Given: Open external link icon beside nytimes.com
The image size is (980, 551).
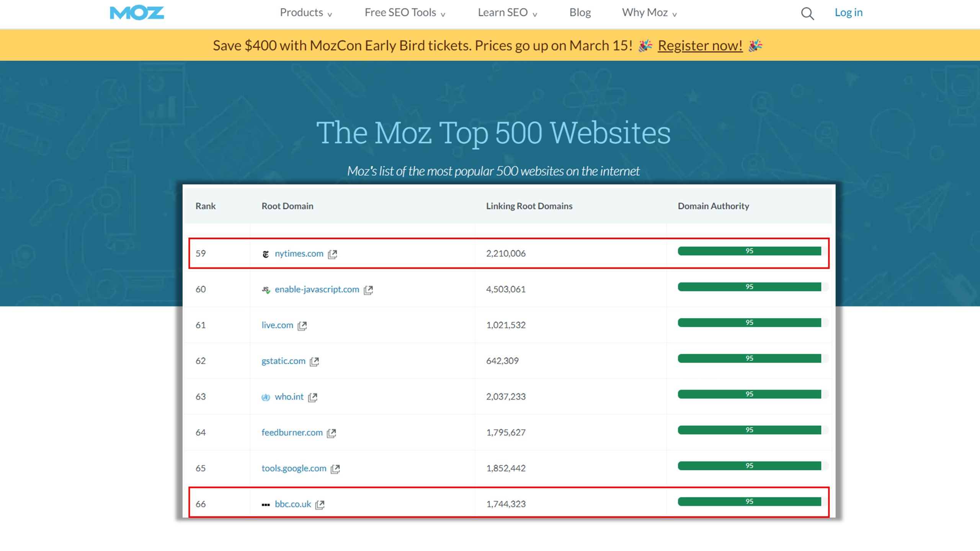Looking at the screenshot, I should (332, 254).
